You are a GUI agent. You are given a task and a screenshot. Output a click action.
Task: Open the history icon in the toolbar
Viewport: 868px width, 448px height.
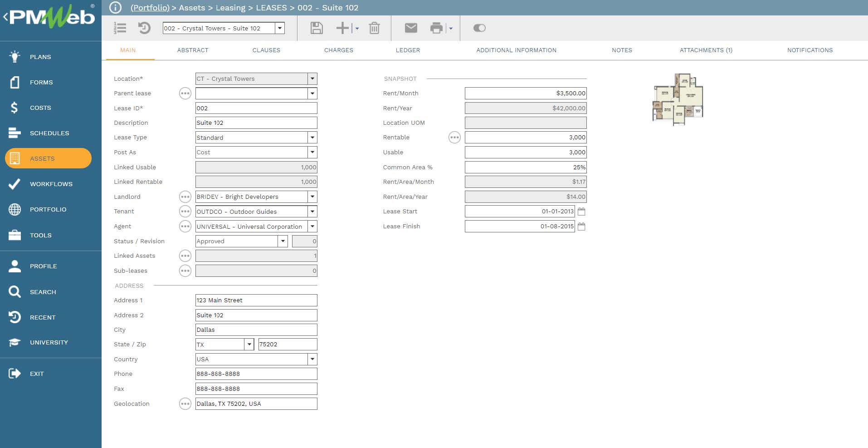pyautogui.click(x=144, y=28)
